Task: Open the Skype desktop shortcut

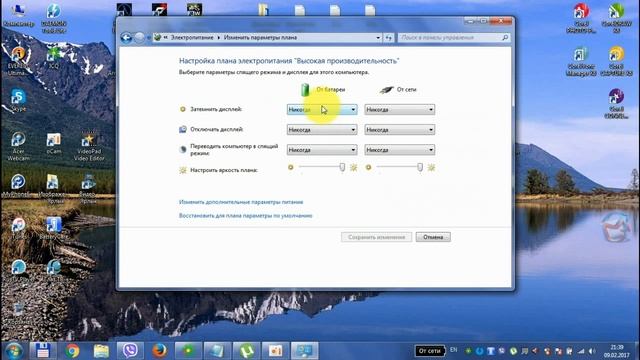Action: [18, 100]
